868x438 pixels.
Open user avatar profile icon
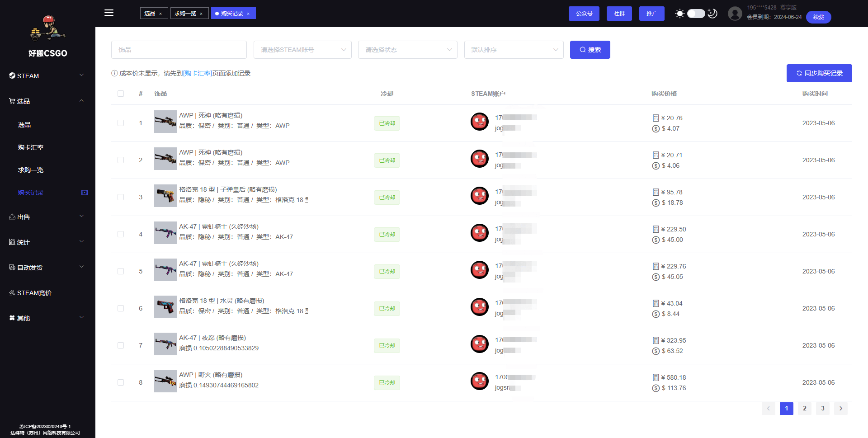coord(735,14)
